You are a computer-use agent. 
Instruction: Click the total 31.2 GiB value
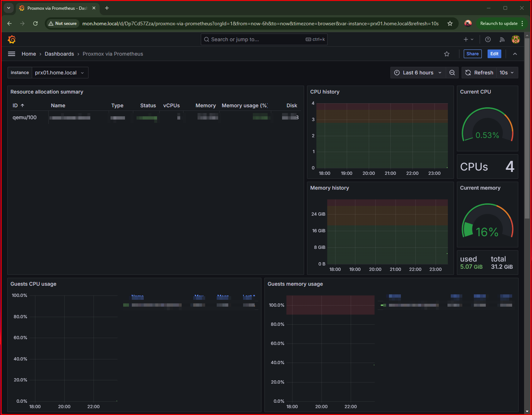tap(502, 267)
